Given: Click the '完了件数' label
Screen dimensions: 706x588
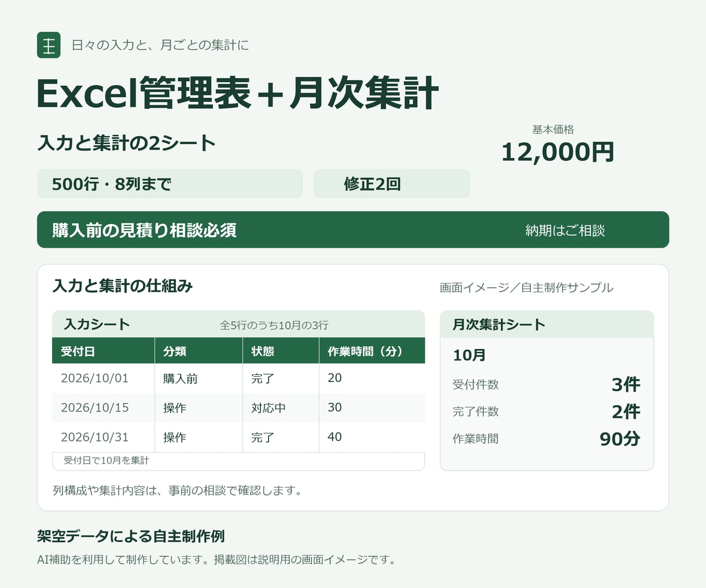Looking at the screenshot, I should [x=476, y=411].
